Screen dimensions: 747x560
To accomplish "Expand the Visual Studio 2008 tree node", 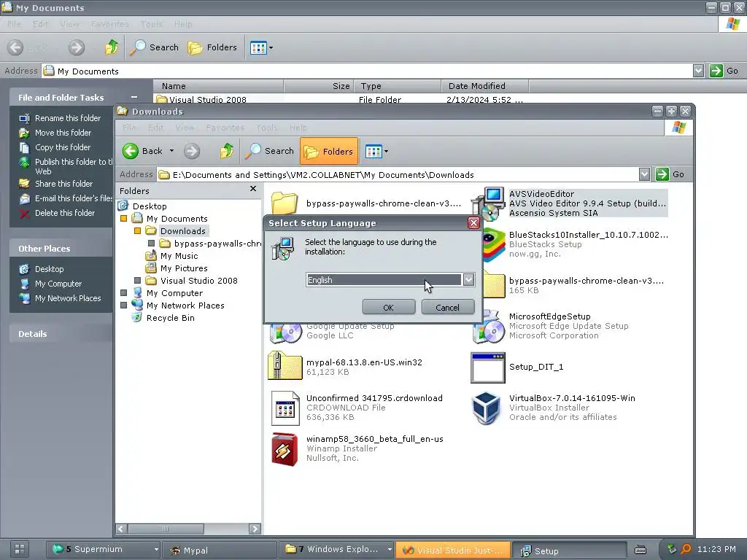I will (138, 281).
